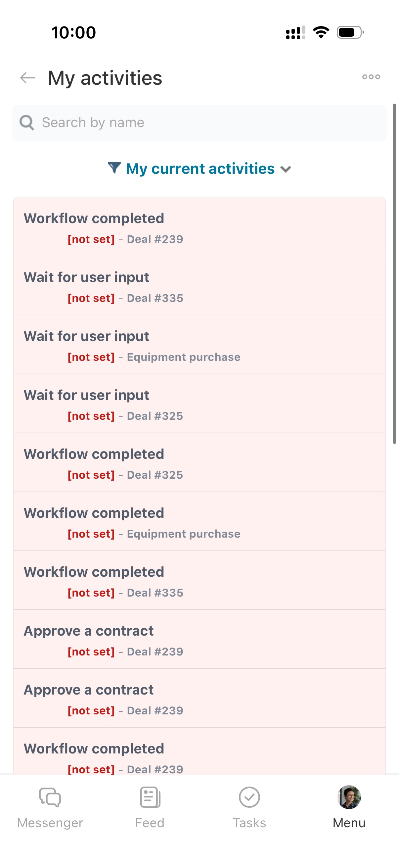This screenshot has height=868, width=399.
Task: Open the first Approve a contract item
Action: click(199, 640)
